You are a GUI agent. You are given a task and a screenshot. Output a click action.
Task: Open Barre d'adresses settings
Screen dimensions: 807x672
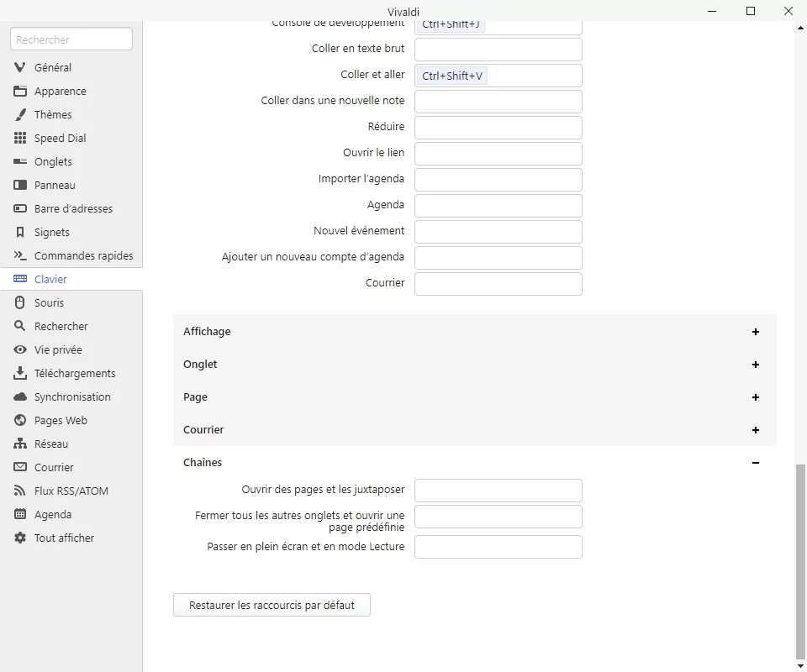71,209
